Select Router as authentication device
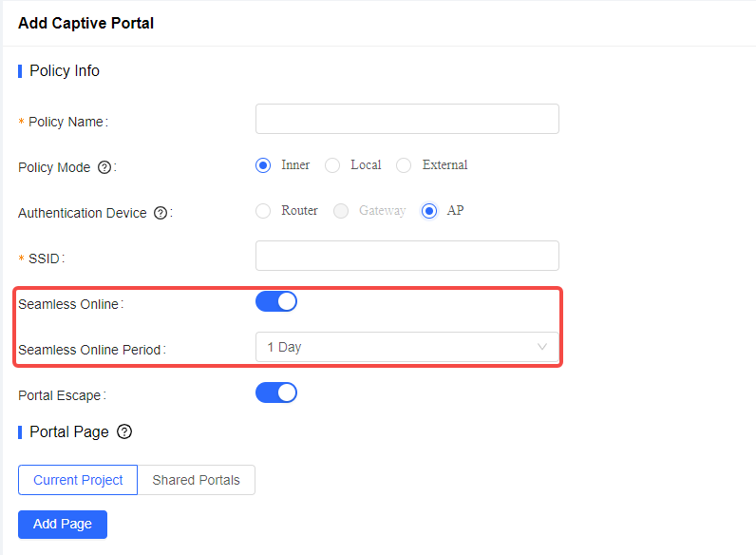 click(x=263, y=211)
